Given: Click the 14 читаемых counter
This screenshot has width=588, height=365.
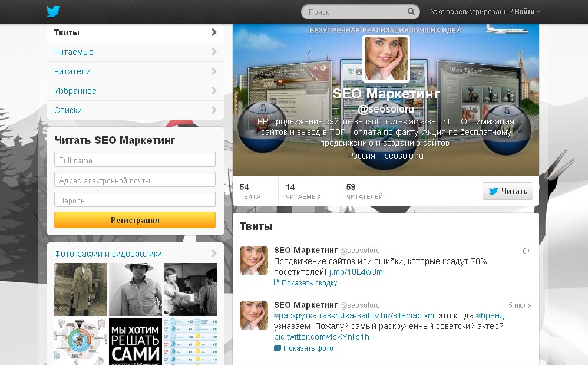Looking at the screenshot, I should pos(303,191).
